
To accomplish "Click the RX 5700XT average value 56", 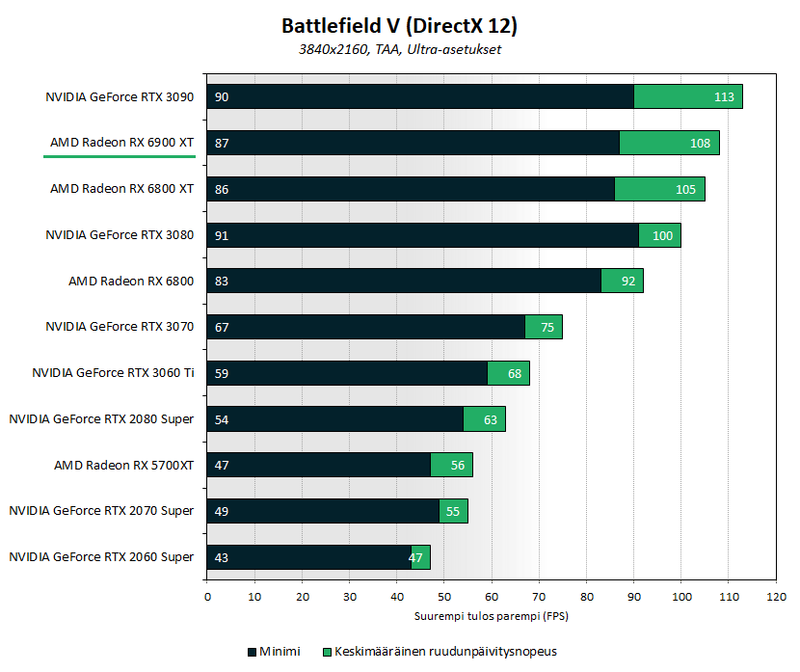I will (x=458, y=466).
